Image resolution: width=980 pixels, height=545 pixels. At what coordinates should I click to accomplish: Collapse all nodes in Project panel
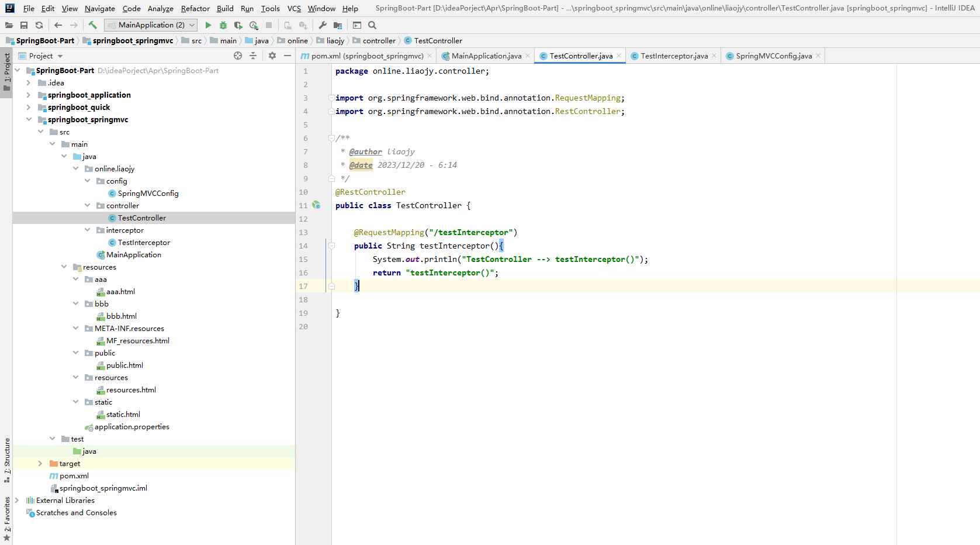[253, 56]
